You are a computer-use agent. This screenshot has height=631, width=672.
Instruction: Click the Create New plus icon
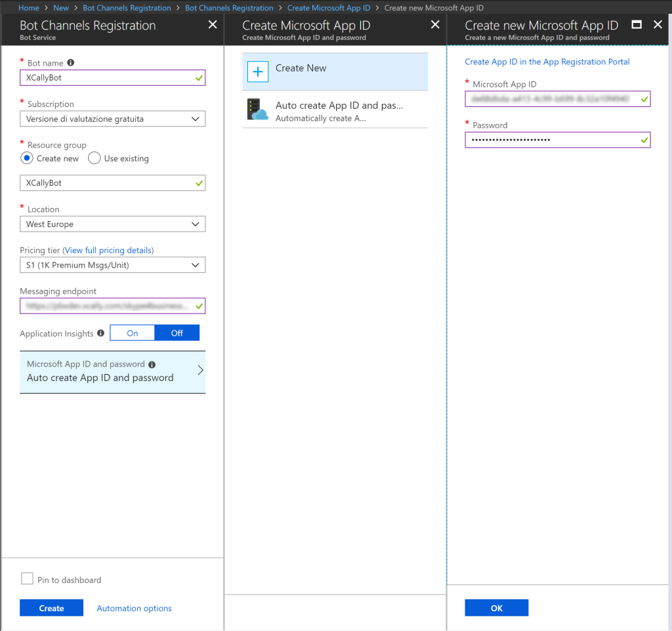(258, 71)
